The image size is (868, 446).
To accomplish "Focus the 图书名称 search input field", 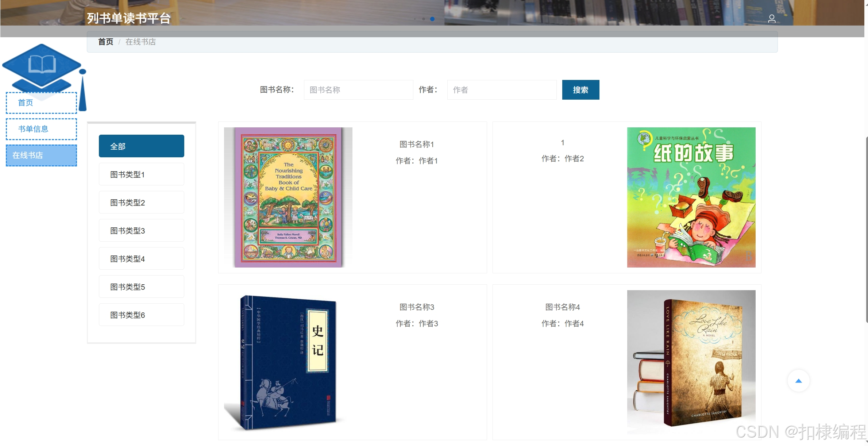I will coord(358,90).
